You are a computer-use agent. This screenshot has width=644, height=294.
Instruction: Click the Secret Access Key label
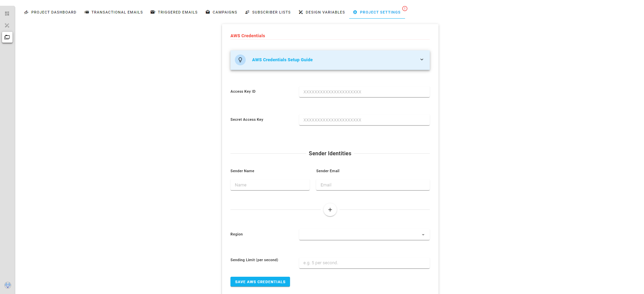tap(247, 119)
